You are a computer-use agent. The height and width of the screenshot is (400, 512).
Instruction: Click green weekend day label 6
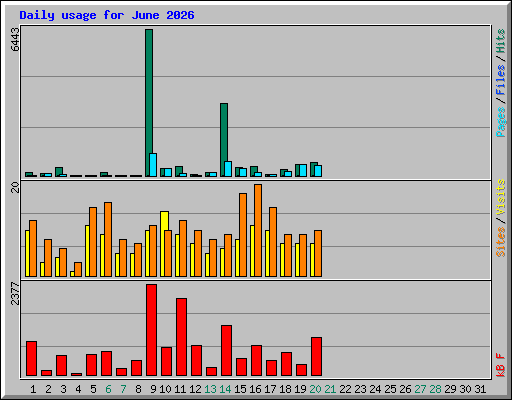tap(108, 389)
